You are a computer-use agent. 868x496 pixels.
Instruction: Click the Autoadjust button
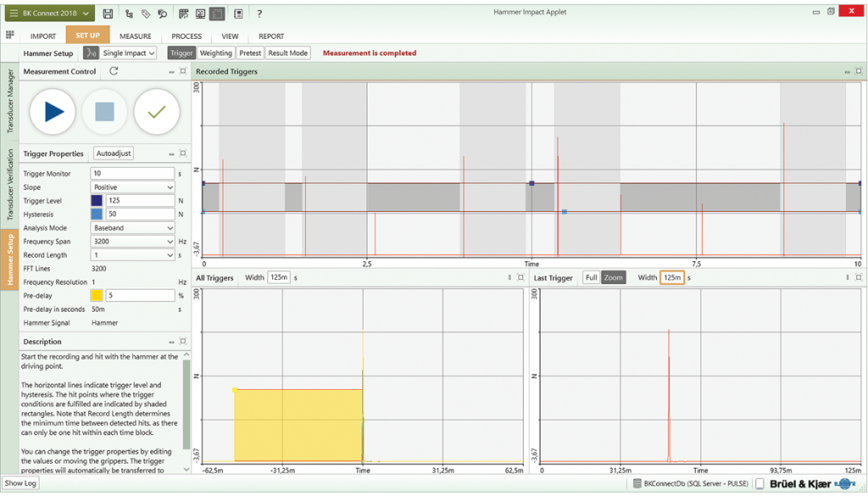pyautogui.click(x=113, y=153)
